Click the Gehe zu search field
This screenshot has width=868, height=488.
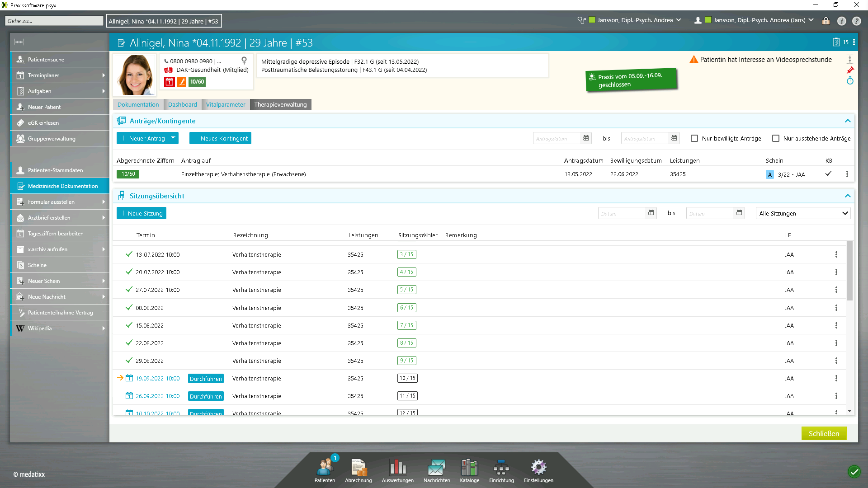pos(54,21)
